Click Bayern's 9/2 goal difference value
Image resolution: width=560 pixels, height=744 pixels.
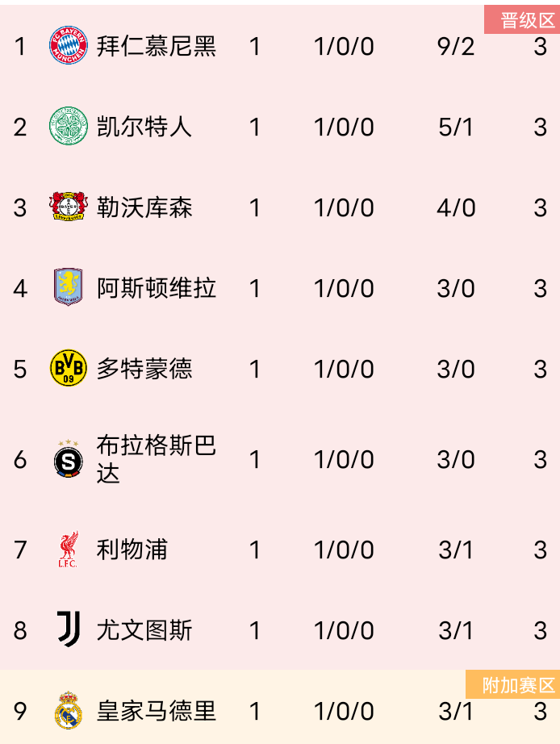pyautogui.click(x=456, y=47)
